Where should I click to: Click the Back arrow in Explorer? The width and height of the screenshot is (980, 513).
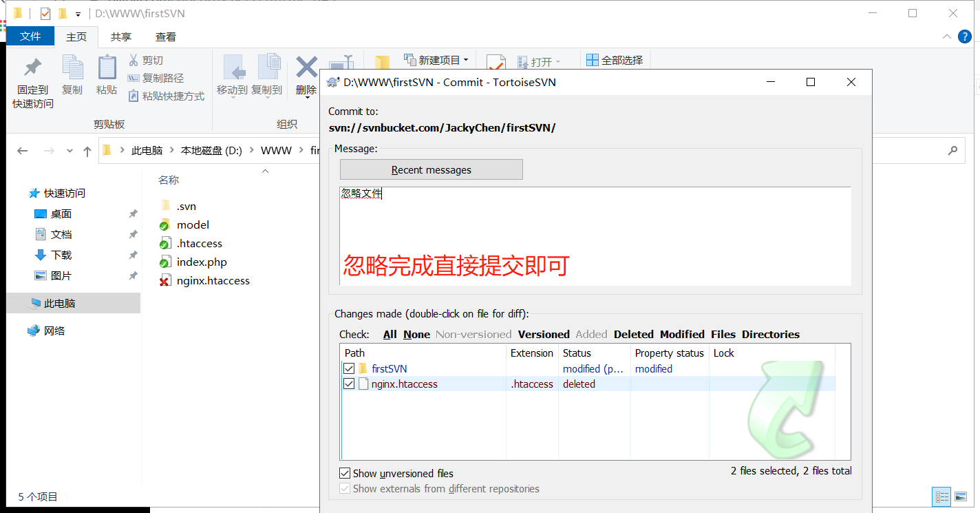tap(23, 151)
